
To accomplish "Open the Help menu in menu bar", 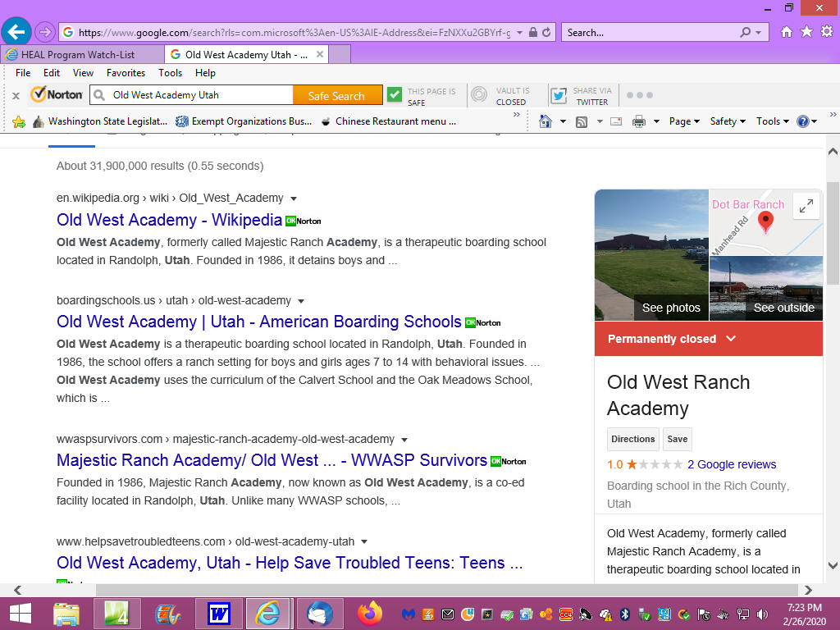I will coord(205,73).
